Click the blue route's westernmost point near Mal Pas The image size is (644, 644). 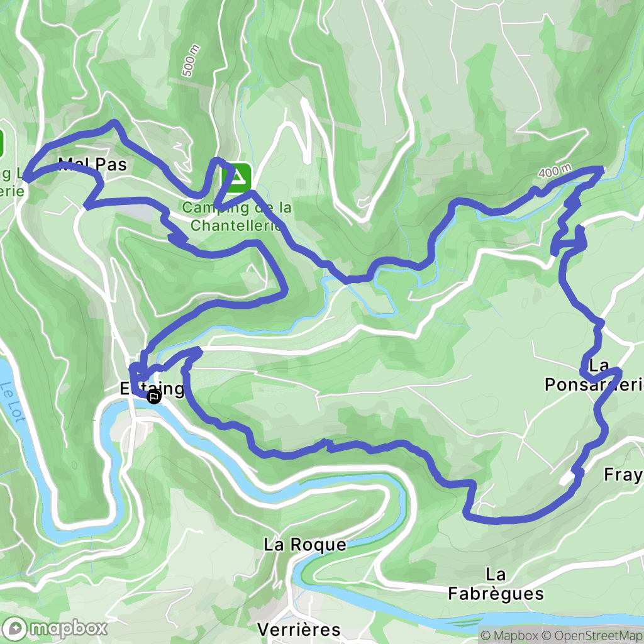(26, 178)
